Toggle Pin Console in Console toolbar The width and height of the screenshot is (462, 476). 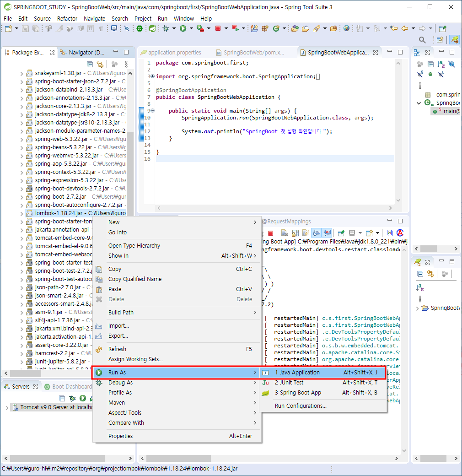[x=341, y=233]
